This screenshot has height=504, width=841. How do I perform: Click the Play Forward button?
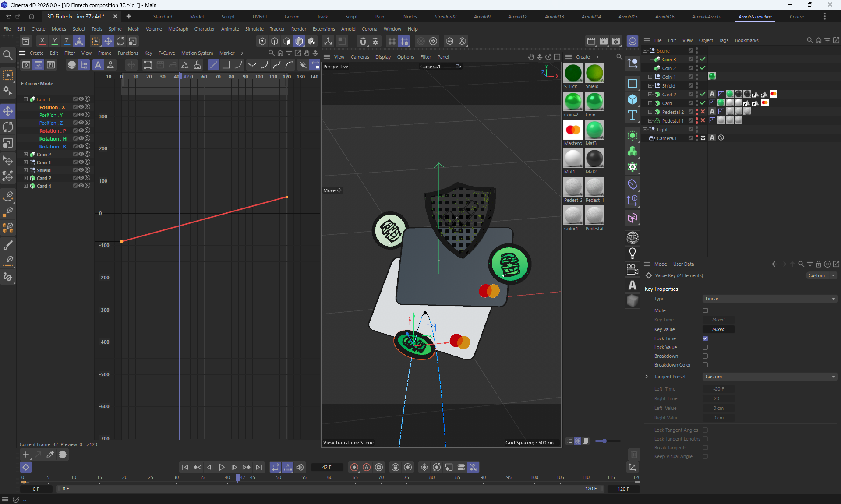[x=222, y=467]
